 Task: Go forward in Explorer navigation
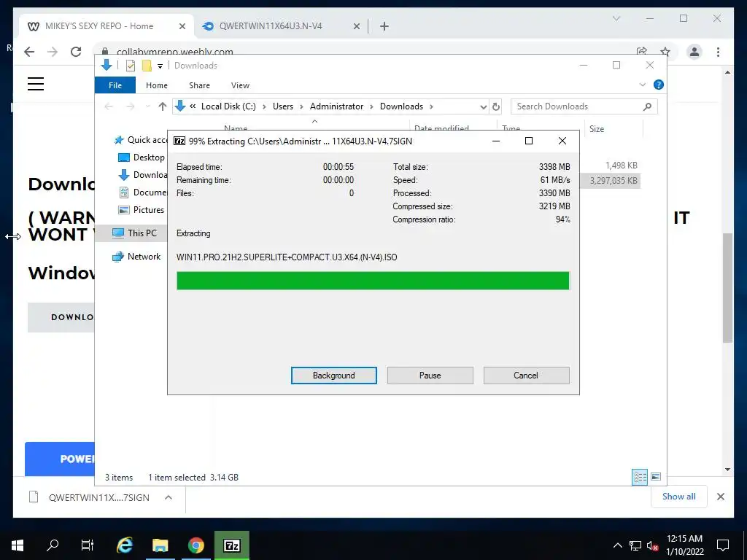[x=130, y=106]
